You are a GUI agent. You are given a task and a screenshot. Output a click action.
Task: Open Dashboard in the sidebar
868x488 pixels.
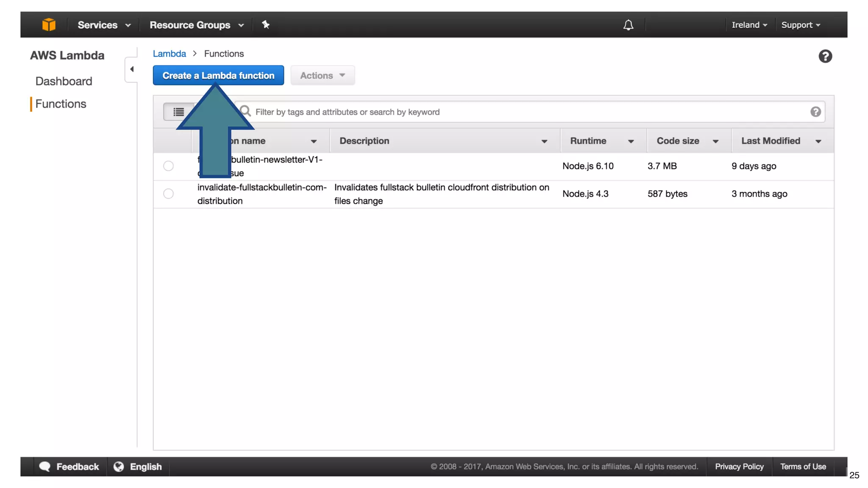pos(64,81)
